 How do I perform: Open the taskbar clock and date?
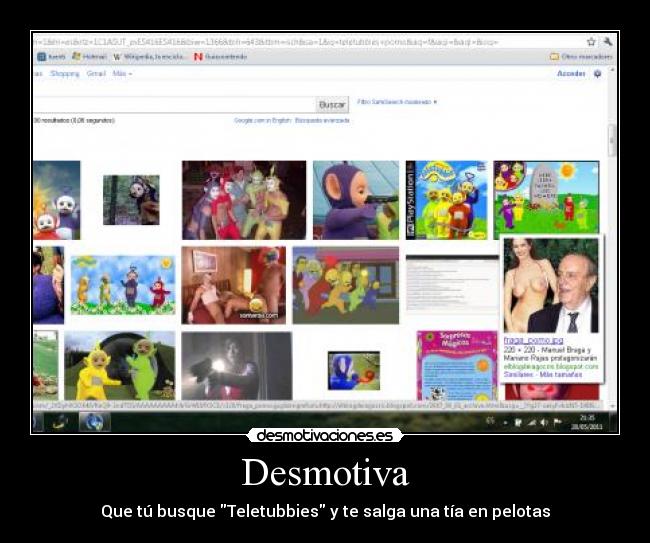tap(587, 422)
